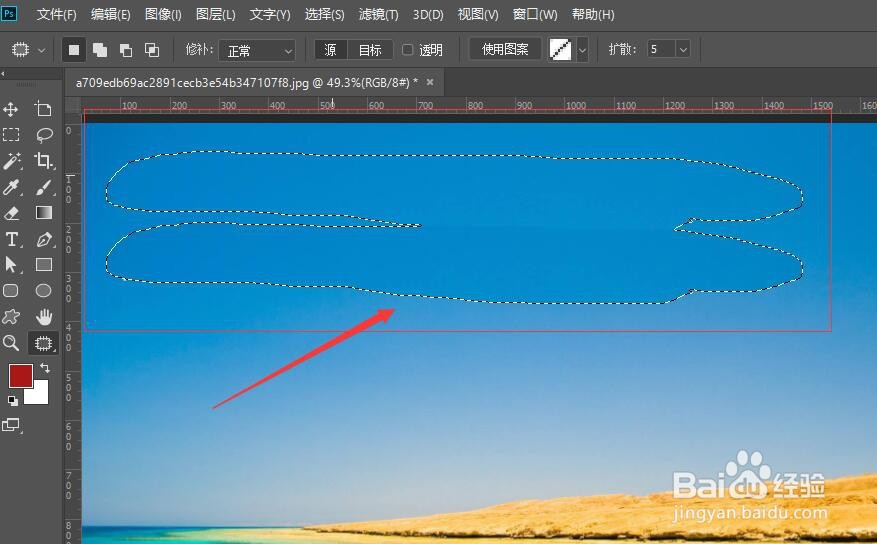The width and height of the screenshot is (877, 544).
Task: Open the pattern picker arrow
Action: 582,50
